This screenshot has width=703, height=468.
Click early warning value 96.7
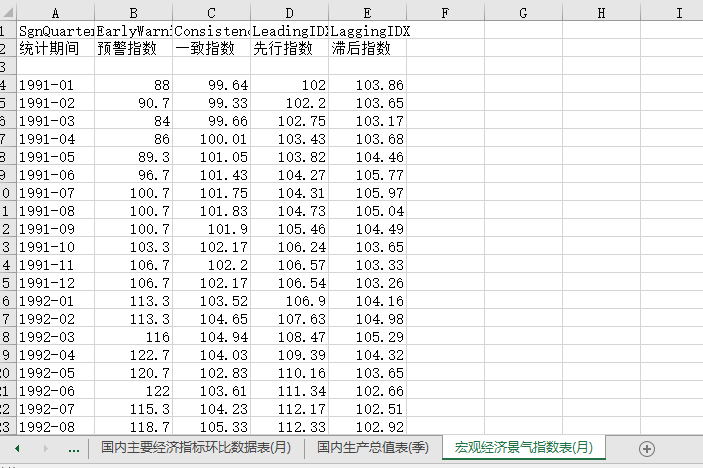[x=133, y=174]
